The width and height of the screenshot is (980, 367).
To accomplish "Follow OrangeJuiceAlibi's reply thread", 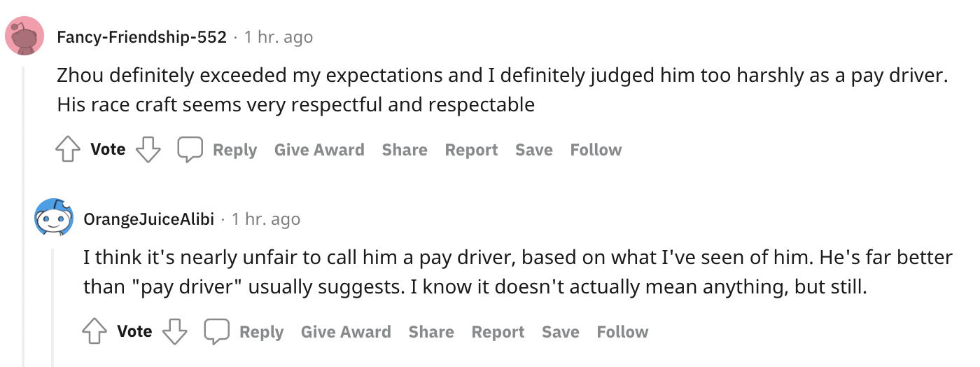I will click(622, 332).
